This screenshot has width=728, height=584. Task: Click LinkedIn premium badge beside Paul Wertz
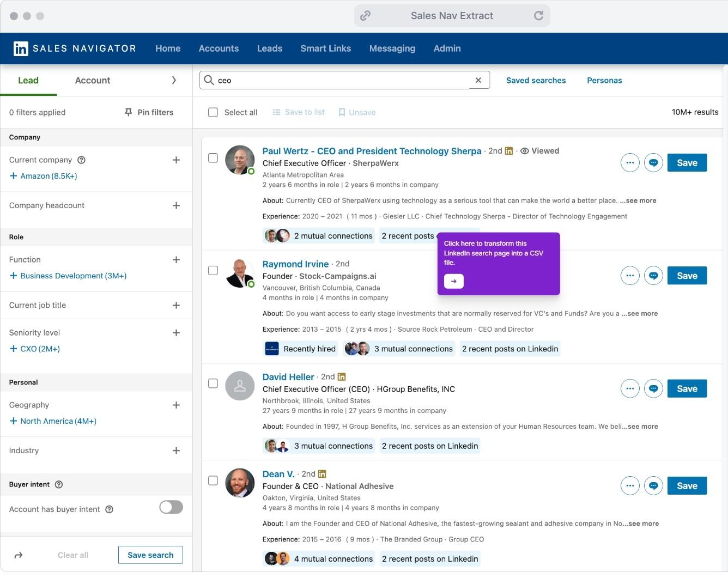point(509,151)
